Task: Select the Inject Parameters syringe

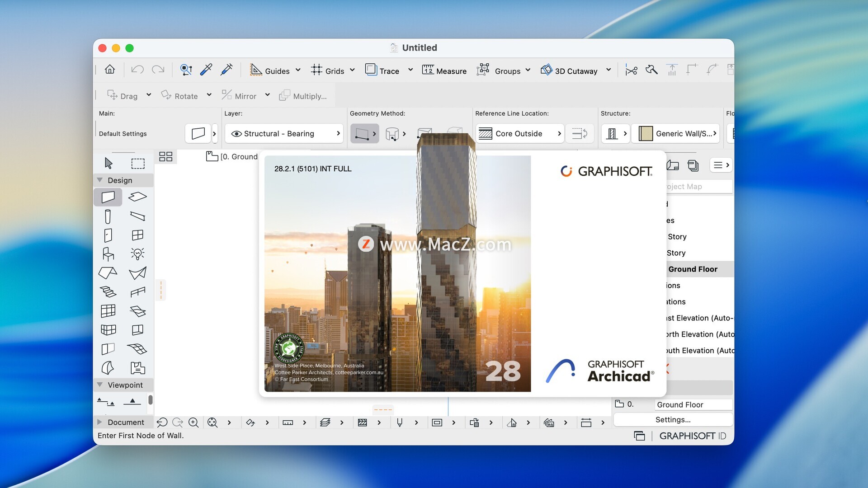Action: coord(226,70)
